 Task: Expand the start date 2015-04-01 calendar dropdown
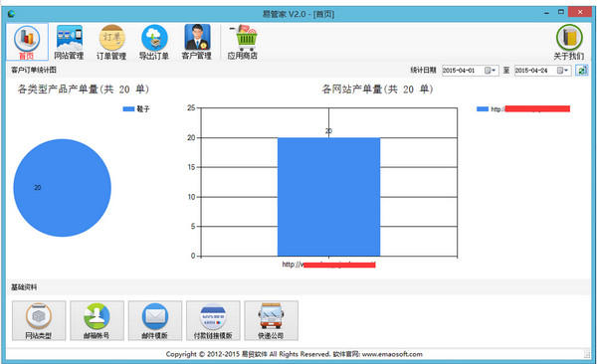tap(491, 71)
